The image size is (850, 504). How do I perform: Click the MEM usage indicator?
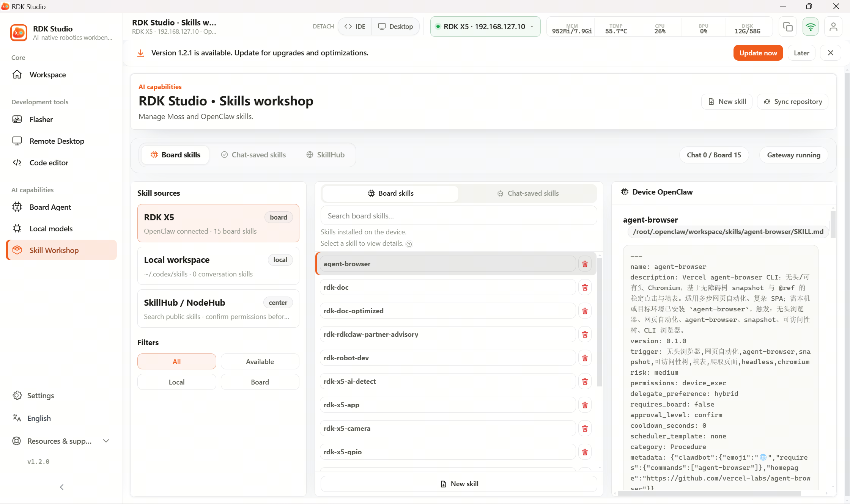pyautogui.click(x=572, y=29)
